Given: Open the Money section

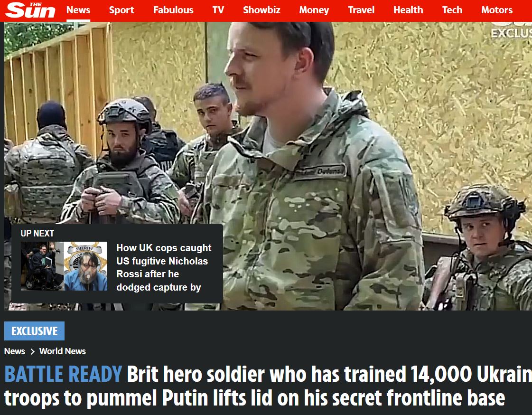Looking at the screenshot, I should [314, 10].
